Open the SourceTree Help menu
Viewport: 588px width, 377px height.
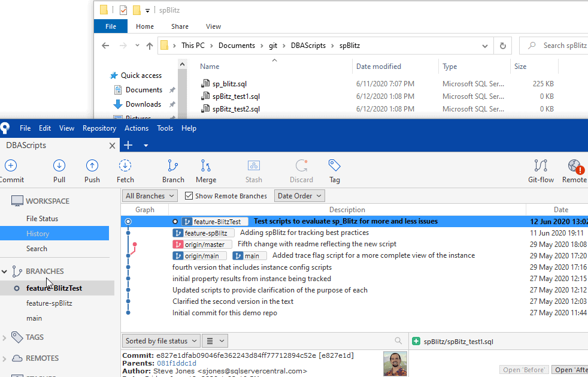(x=189, y=128)
